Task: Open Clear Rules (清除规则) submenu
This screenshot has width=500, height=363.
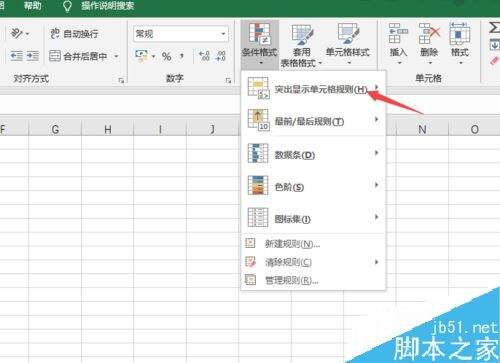Action: click(x=313, y=262)
